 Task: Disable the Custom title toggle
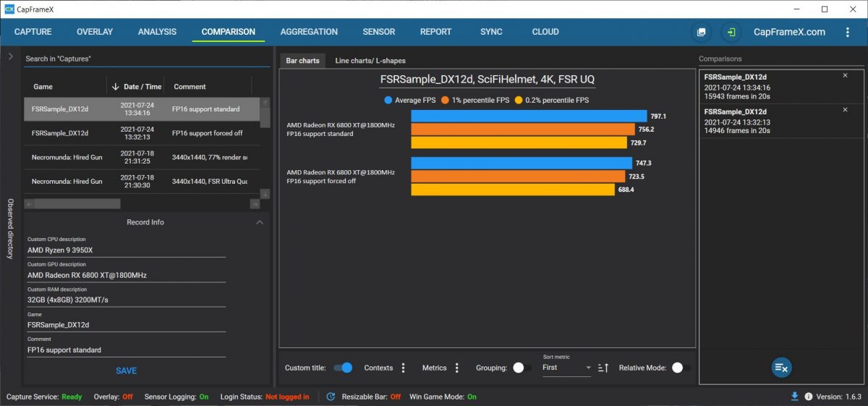(343, 368)
